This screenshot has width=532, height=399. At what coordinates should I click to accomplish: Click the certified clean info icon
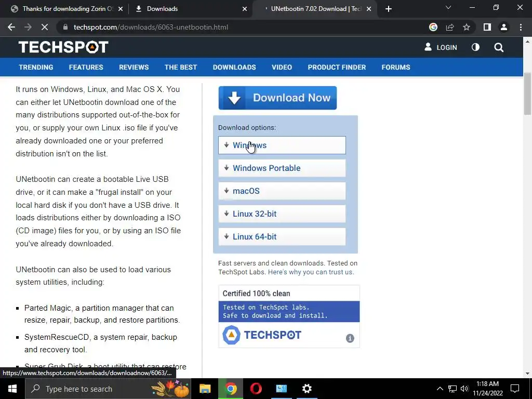pos(350,338)
